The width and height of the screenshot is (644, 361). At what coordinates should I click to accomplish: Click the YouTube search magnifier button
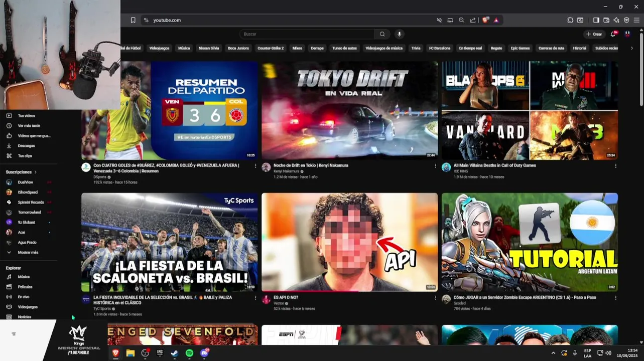click(x=382, y=34)
